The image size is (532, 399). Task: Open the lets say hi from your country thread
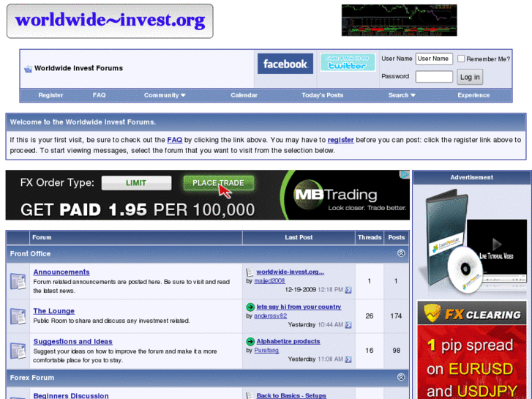299,307
